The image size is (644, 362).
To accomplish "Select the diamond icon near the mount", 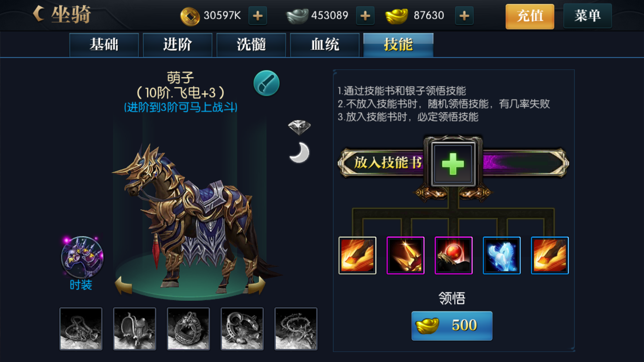I will pyautogui.click(x=299, y=127).
